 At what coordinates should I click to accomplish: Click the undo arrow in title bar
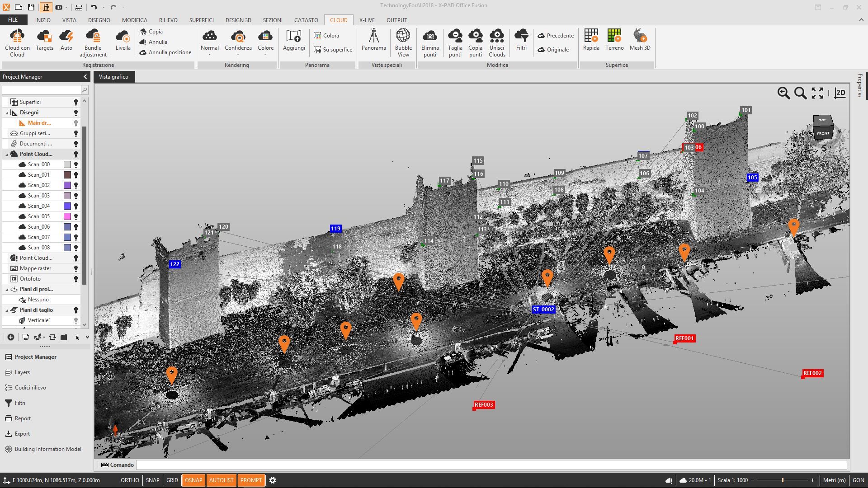pyautogui.click(x=94, y=7)
